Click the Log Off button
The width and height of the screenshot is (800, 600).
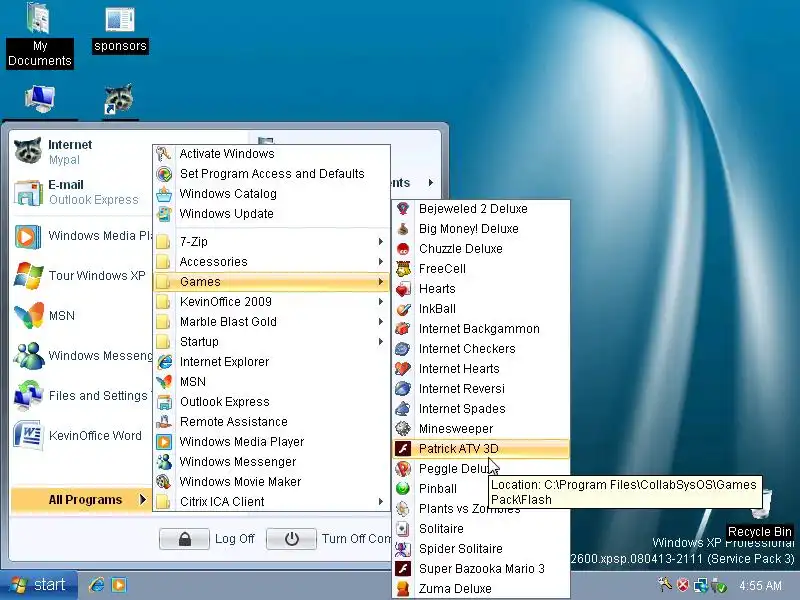coord(184,539)
